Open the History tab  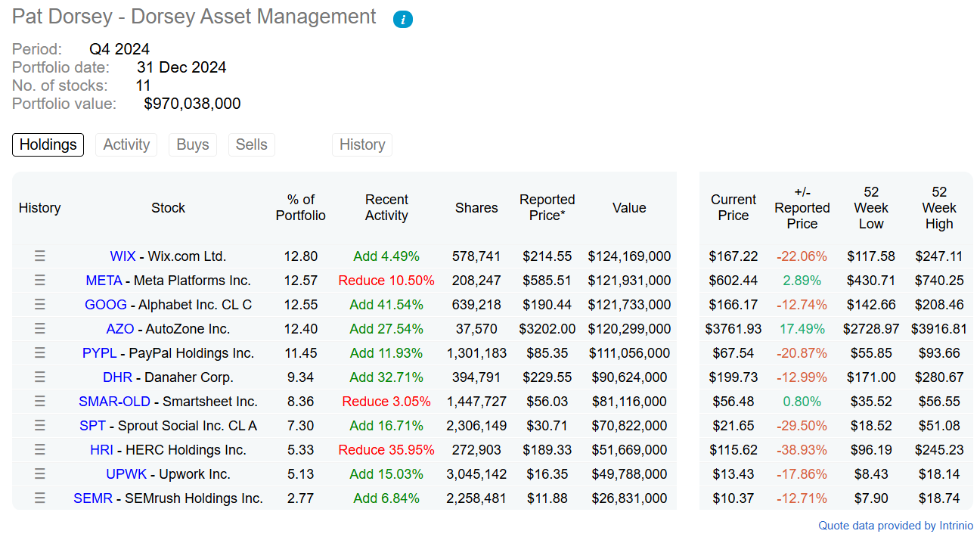pos(362,144)
